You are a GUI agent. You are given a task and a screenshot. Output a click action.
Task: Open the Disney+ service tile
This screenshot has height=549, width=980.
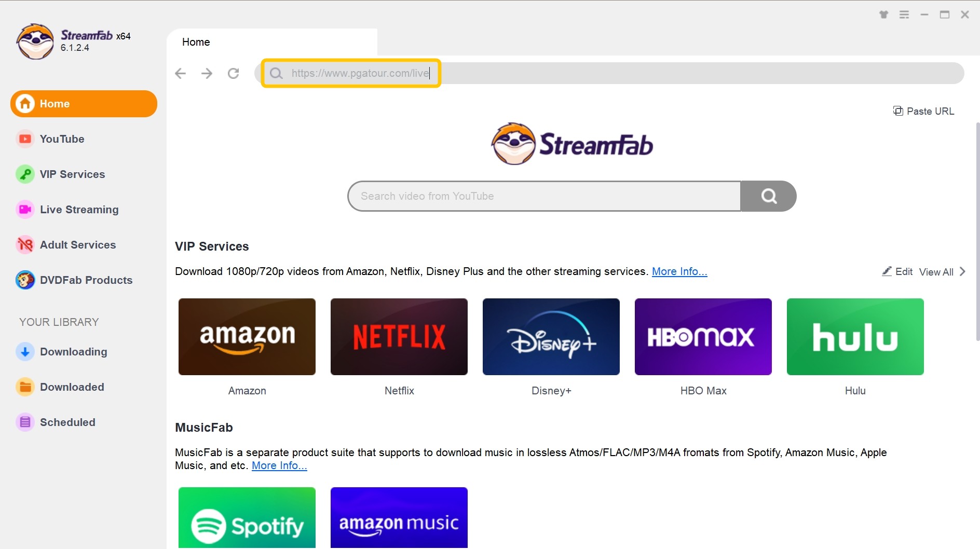coord(551,337)
